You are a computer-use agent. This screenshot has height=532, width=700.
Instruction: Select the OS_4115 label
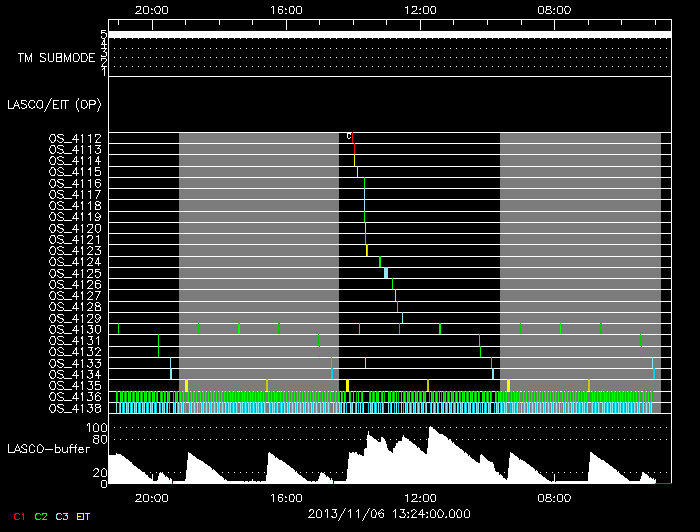tap(75, 172)
